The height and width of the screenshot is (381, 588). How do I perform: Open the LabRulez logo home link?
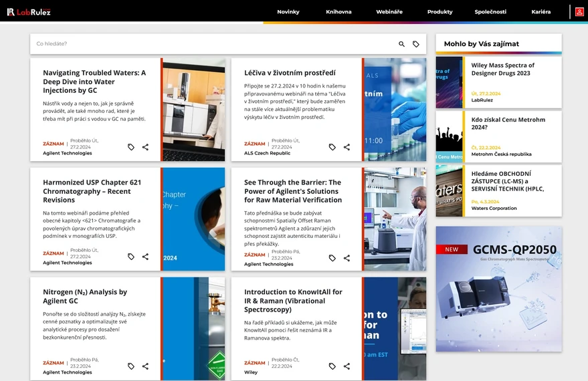(x=29, y=11)
